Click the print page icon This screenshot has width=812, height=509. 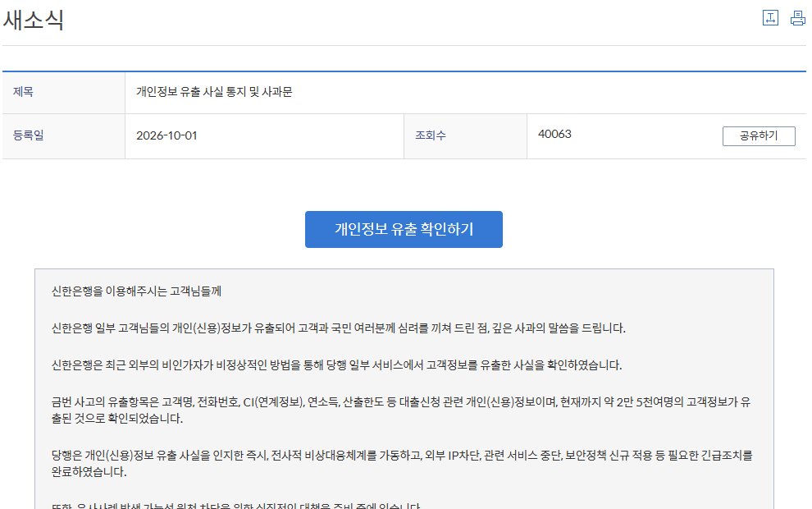(797, 17)
